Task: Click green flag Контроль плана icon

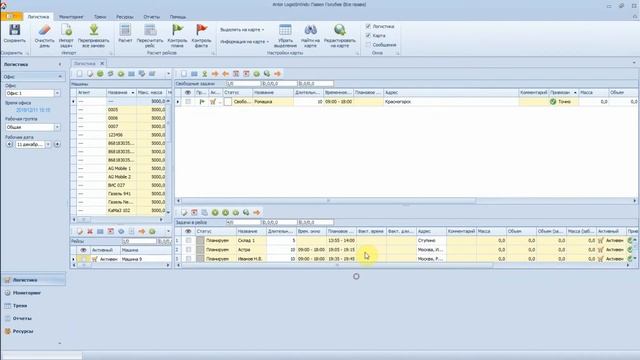Action: (x=177, y=30)
